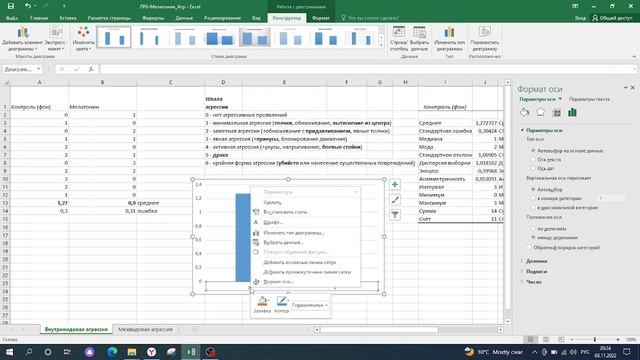
Task: Click the insert function fx icon
Action: [91, 69]
